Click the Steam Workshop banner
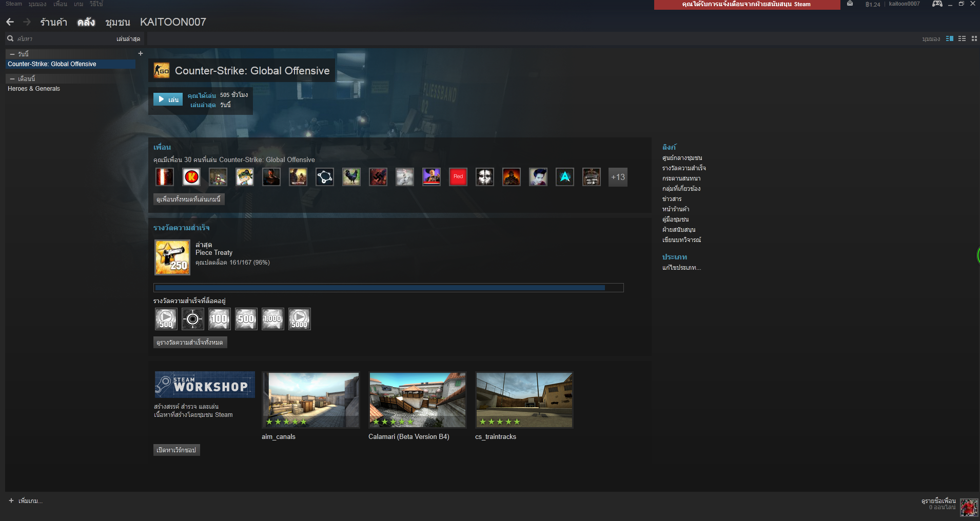This screenshot has height=521, width=980. click(x=205, y=385)
